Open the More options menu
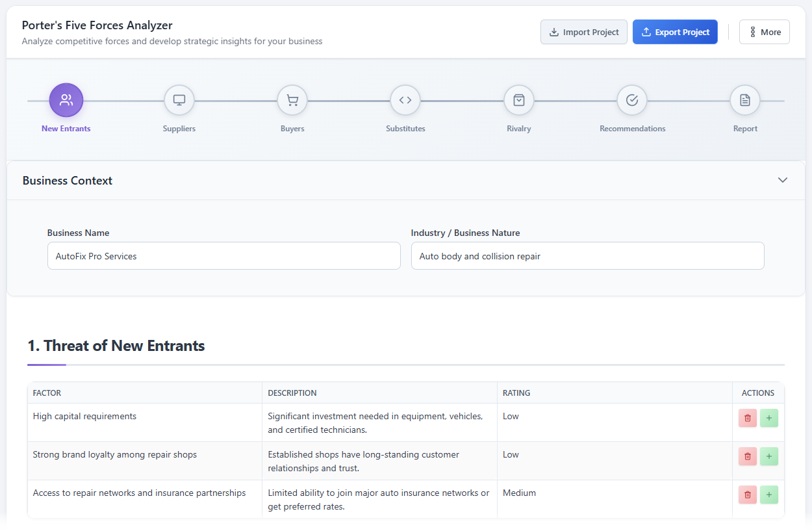The height and width of the screenshot is (531, 812). (x=765, y=32)
